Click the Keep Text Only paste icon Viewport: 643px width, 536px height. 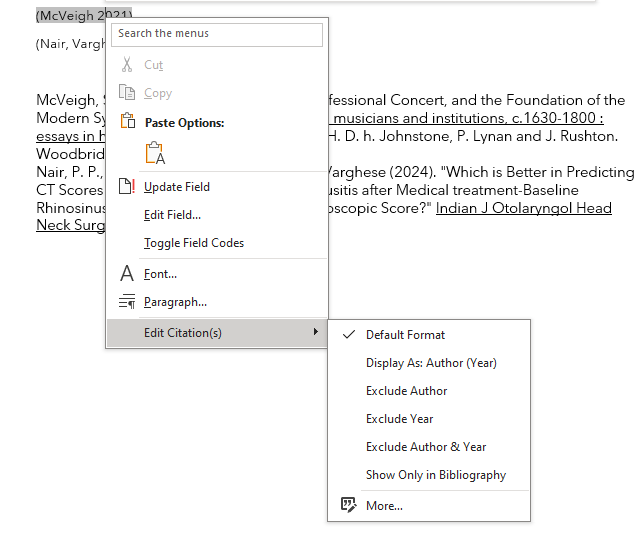click(x=154, y=154)
